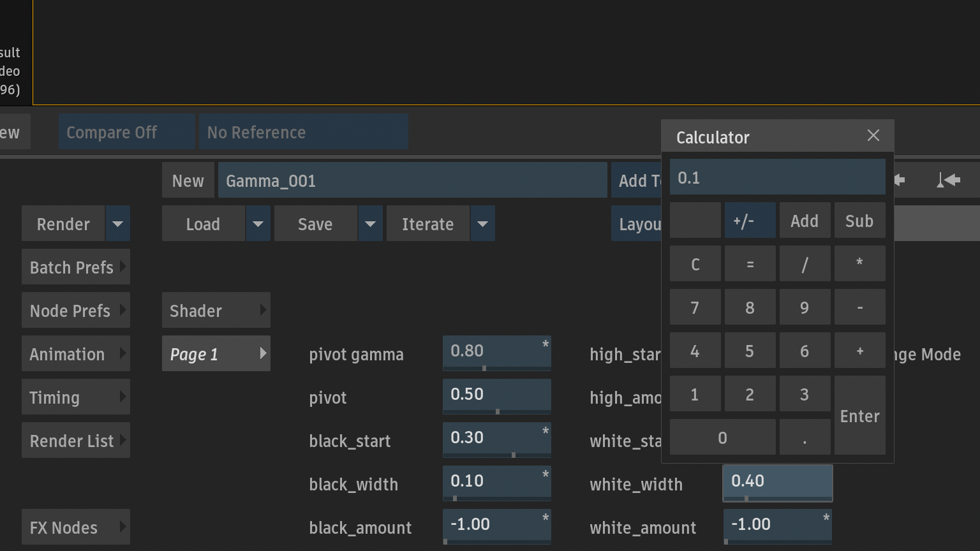Click the Iterate button
This screenshot has height=551, width=980.
pyautogui.click(x=428, y=224)
